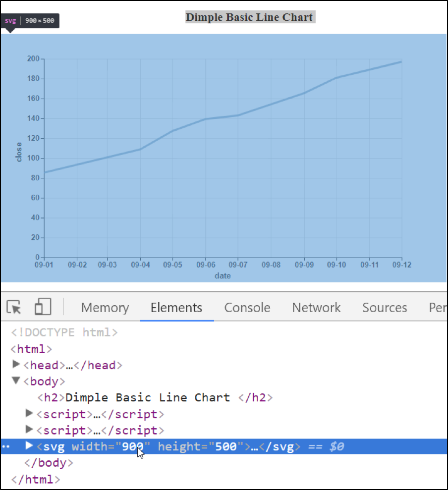448x490 pixels.
Task: Select the opening html tag line
Action: (x=31, y=349)
